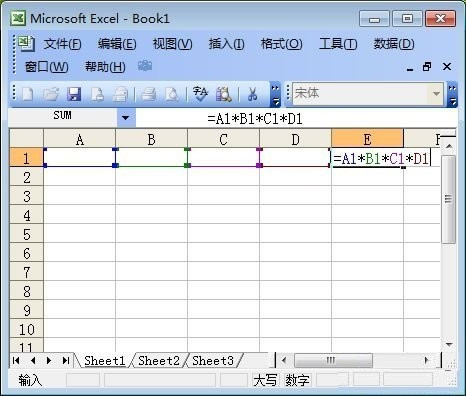
Task: Click the E-mail envelope icon in the toolbar
Action: pos(120,94)
